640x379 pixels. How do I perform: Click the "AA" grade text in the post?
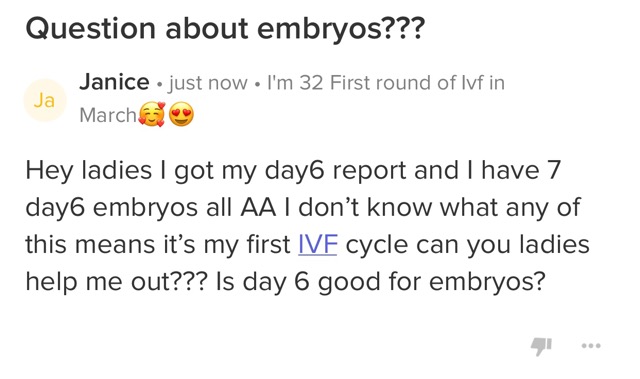pos(258,207)
